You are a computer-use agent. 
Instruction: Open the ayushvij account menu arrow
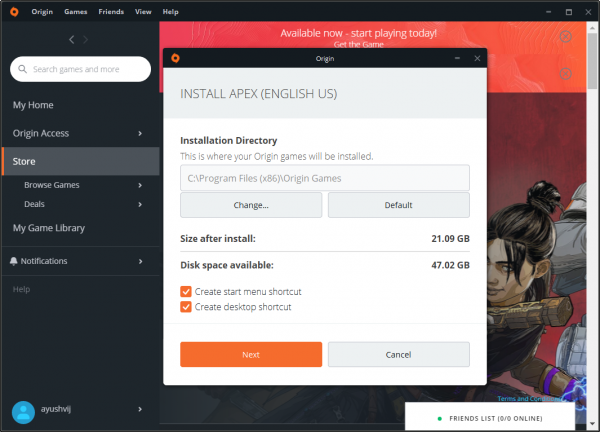(140, 409)
